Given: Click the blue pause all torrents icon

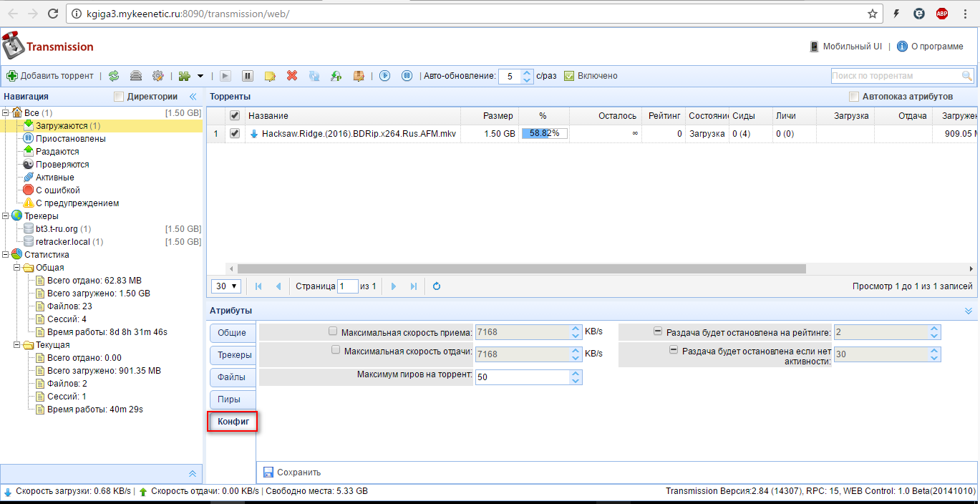Looking at the screenshot, I should click(407, 76).
